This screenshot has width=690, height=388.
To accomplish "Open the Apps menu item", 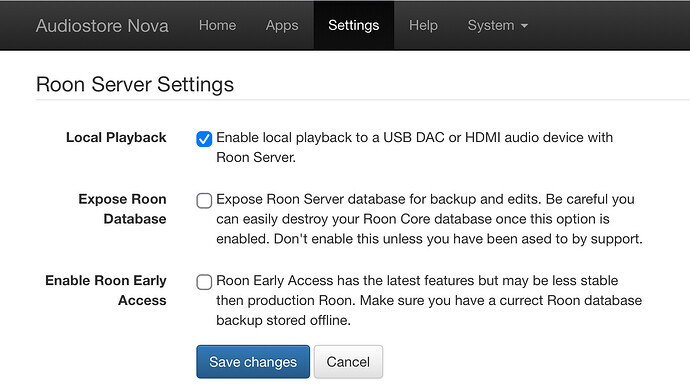I will (x=282, y=26).
